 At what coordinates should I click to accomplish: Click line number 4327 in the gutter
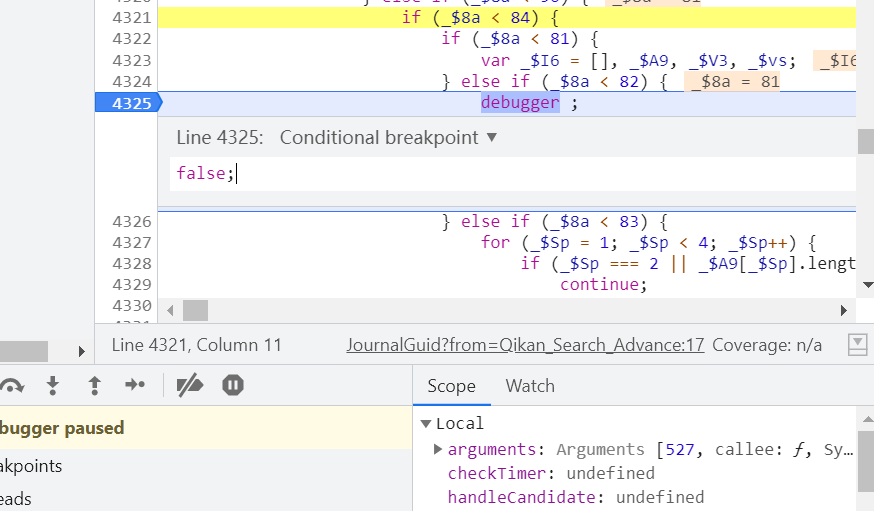pyautogui.click(x=132, y=243)
